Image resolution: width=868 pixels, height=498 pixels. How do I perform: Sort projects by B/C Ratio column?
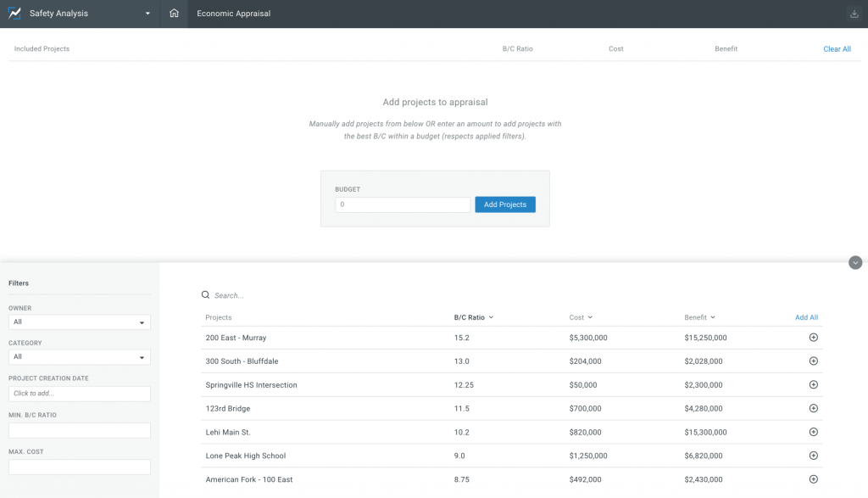473,317
